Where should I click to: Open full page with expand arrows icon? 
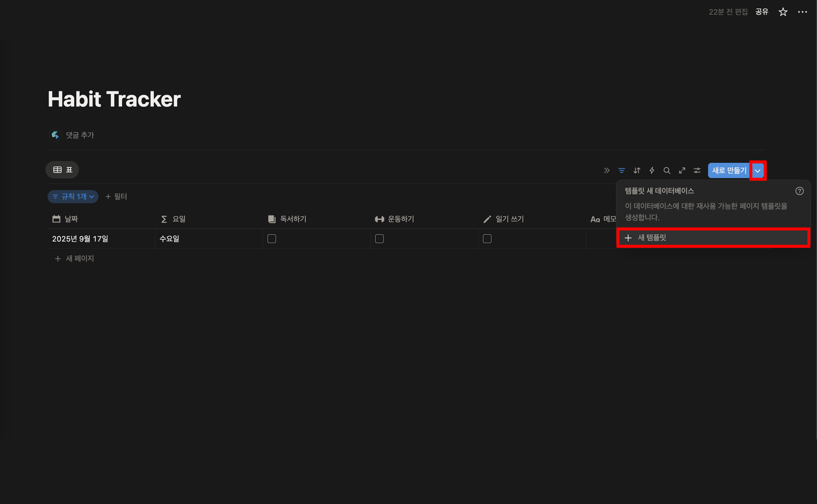(682, 171)
